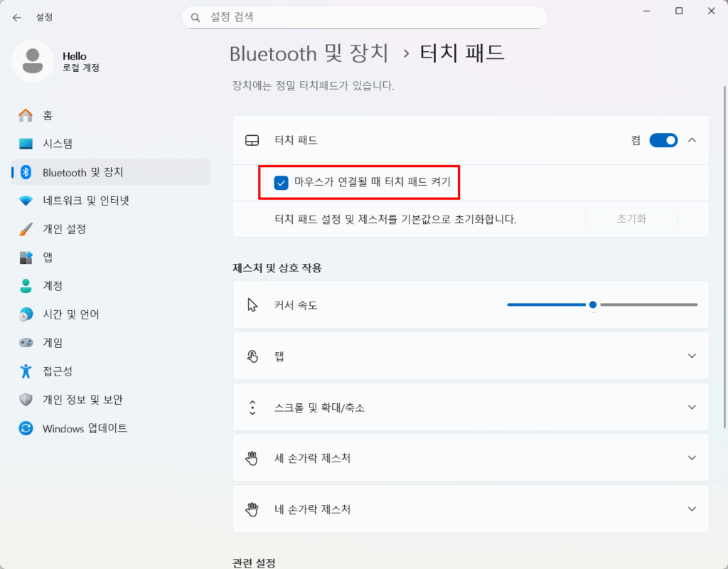The width and height of the screenshot is (728, 569).
Task: Open the 홈 page via house icon
Action: tap(26, 115)
